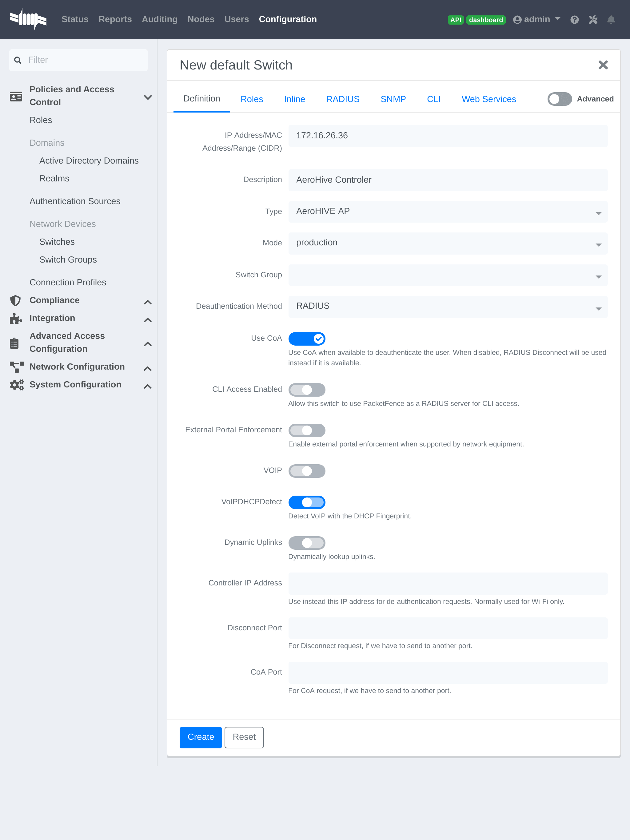Image resolution: width=630 pixels, height=840 pixels.
Task: Focus the sidebar Filter field
Action: pyautogui.click(x=78, y=60)
